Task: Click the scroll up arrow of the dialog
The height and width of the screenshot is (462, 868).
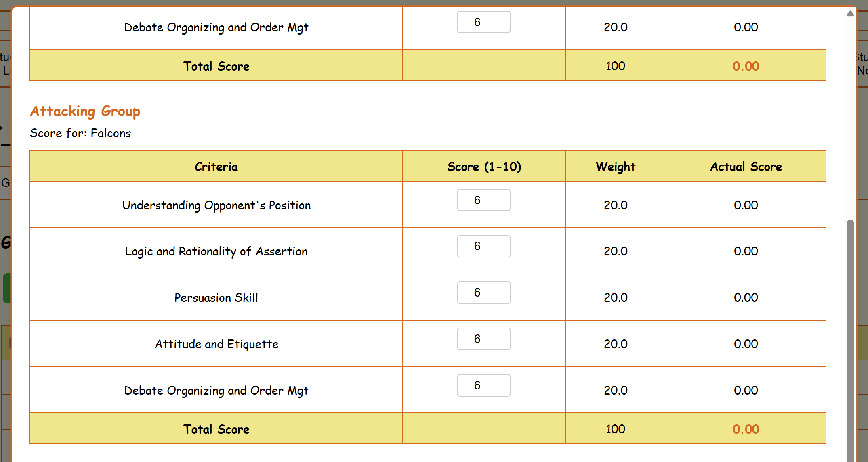Action: [850, 14]
